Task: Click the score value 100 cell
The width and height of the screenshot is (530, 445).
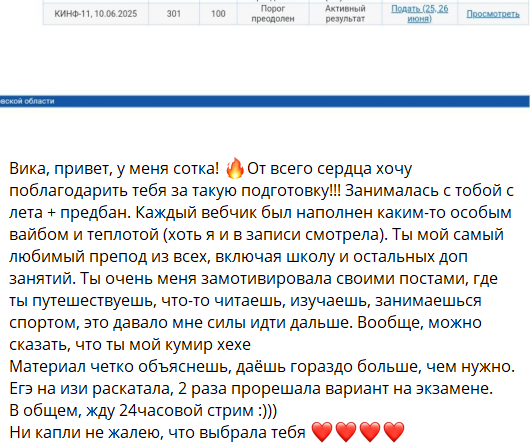Action: [x=218, y=14]
